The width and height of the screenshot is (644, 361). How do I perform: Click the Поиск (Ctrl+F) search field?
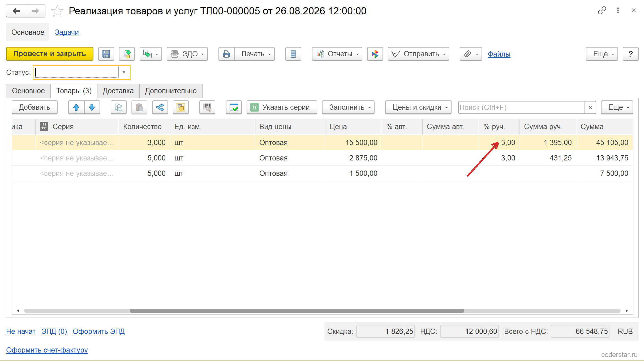(522, 107)
